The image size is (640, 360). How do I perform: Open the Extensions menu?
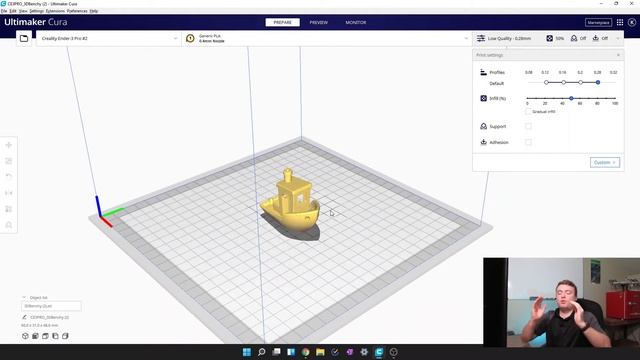coord(55,11)
